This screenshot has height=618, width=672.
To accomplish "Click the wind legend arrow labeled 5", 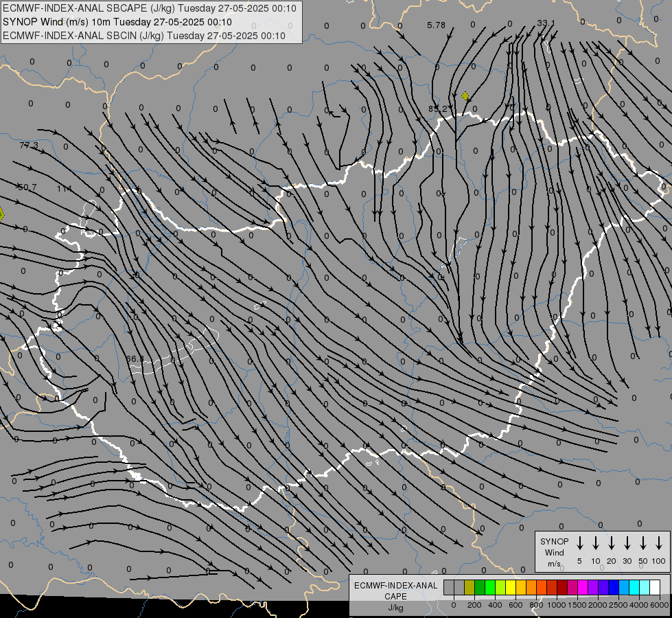I will click(579, 543).
